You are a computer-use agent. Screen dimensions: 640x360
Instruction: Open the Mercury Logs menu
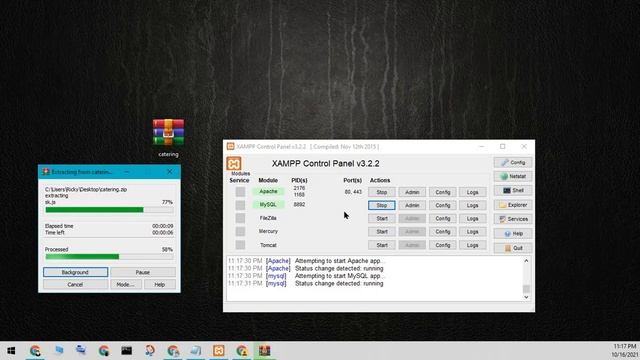[x=472, y=232]
